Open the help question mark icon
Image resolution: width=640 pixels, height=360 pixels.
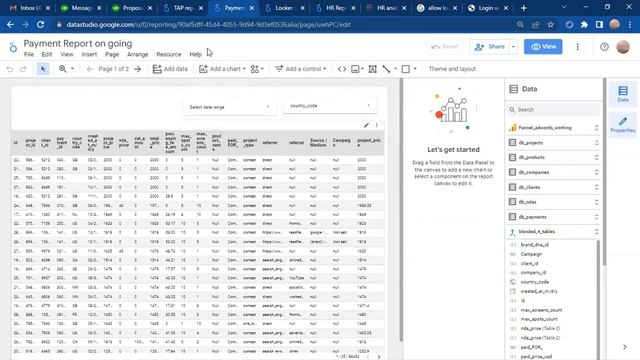pos(604,47)
